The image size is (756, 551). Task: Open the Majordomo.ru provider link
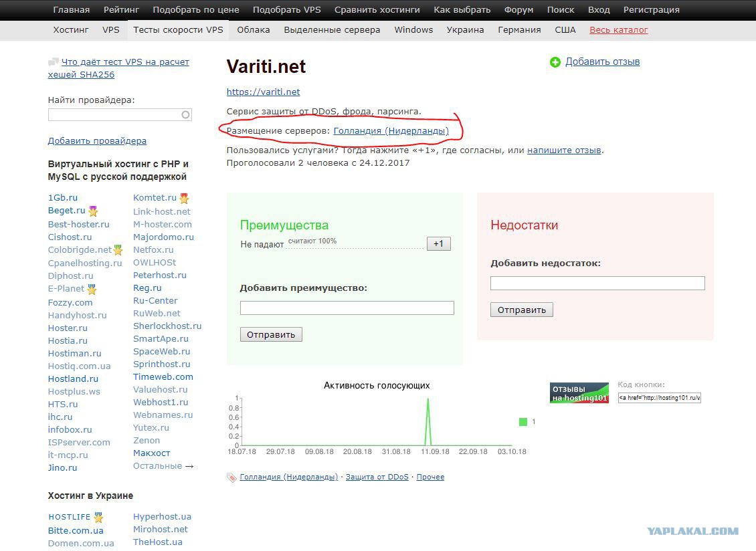point(163,237)
